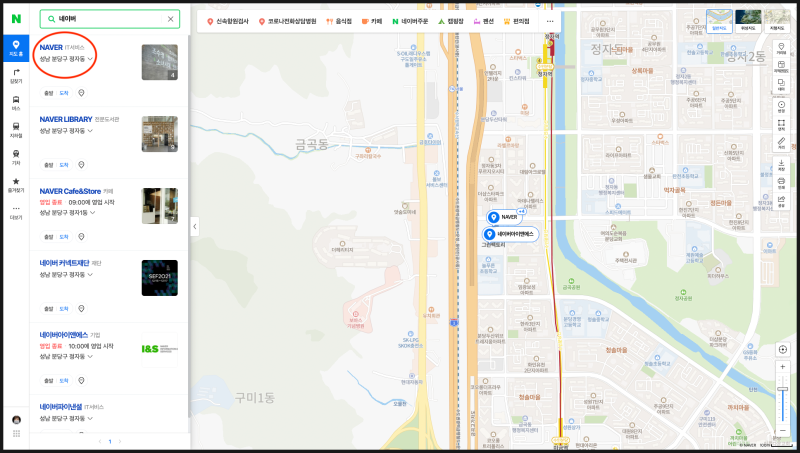The image size is (800, 453).
Task: Select the 코로나전화상담병원 category filter
Action: 287,21
